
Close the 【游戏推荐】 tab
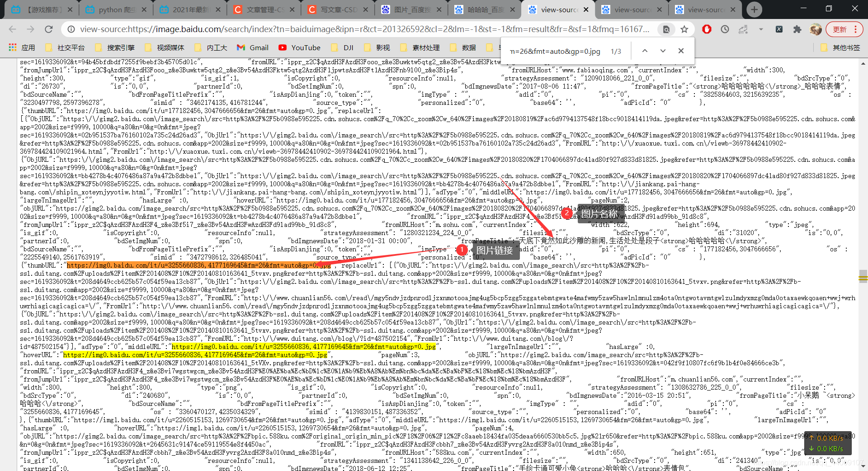(70, 9)
